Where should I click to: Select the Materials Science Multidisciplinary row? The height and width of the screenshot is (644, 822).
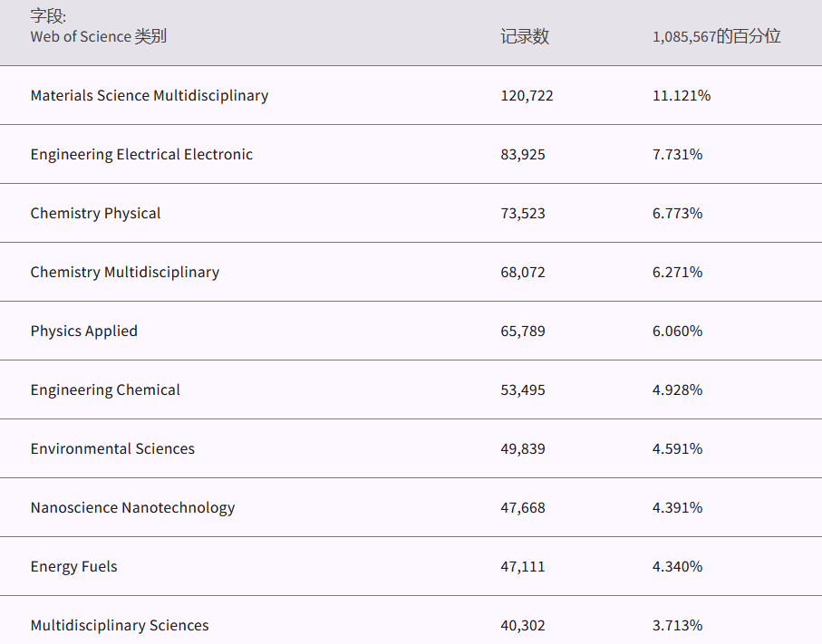coord(150,95)
